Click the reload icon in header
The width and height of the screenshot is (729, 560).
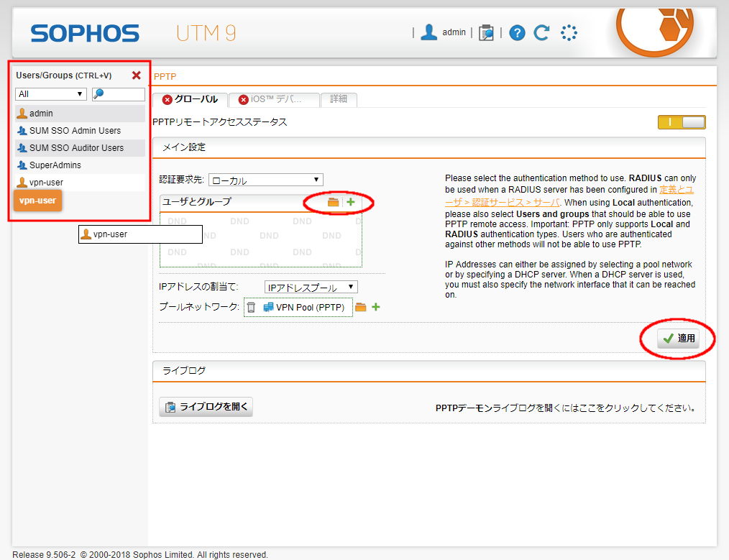point(541,33)
